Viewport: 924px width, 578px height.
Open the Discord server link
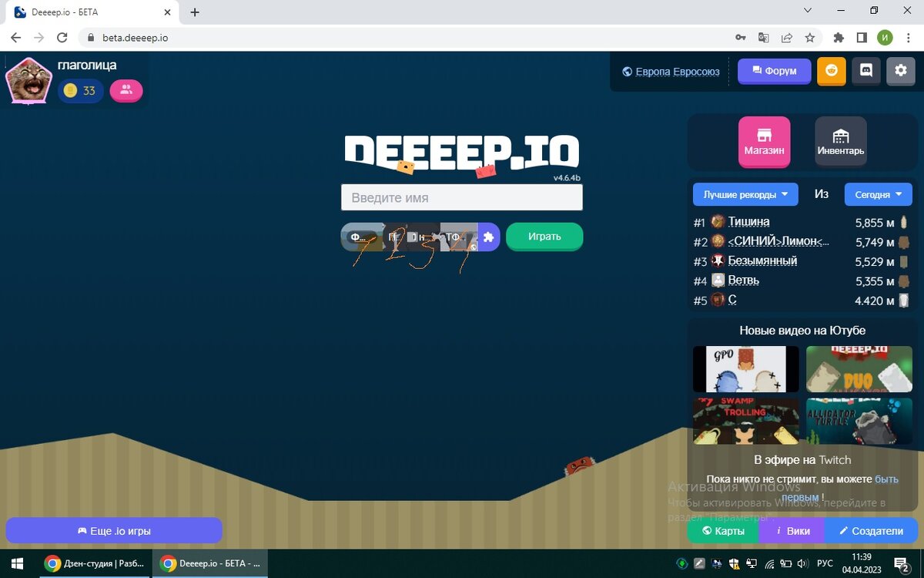866,71
